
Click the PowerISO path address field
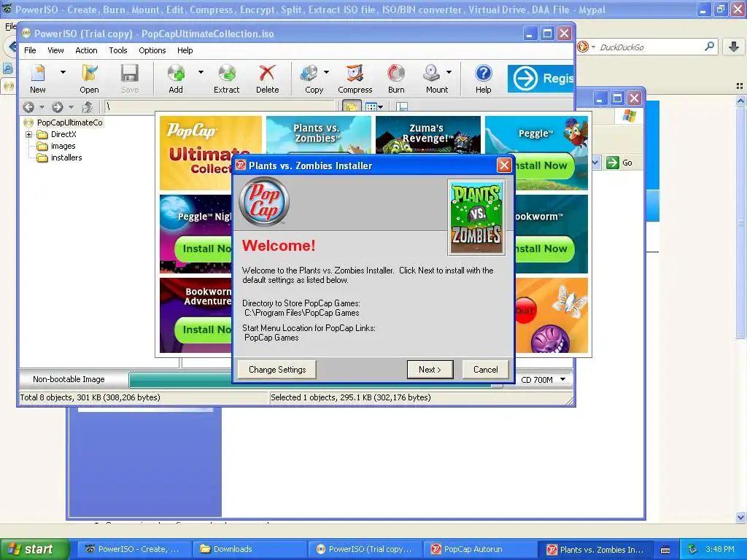tap(220, 106)
